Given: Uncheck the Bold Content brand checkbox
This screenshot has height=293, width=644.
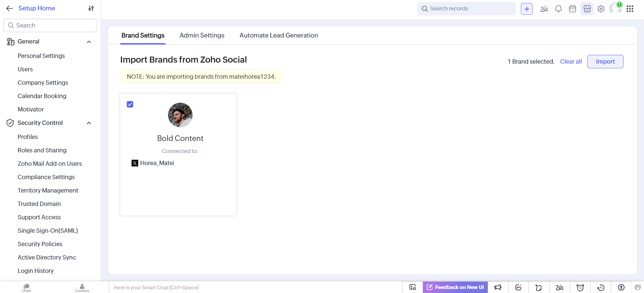Looking at the screenshot, I should pos(130,104).
